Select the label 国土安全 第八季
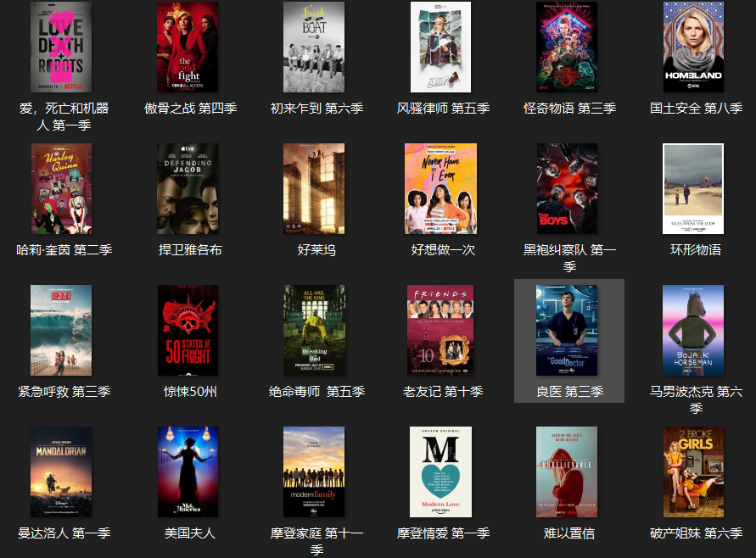Screen dimensions: 756x558 pos(697,109)
